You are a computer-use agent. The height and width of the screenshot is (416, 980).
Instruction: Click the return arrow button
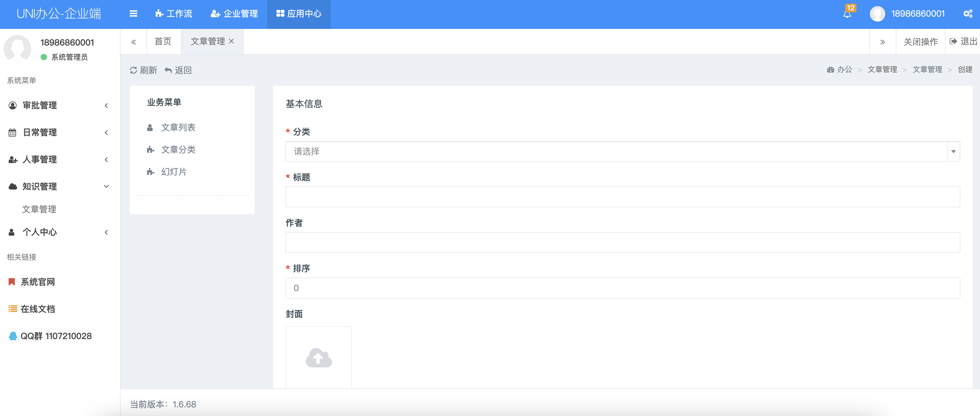tap(178, 70)
